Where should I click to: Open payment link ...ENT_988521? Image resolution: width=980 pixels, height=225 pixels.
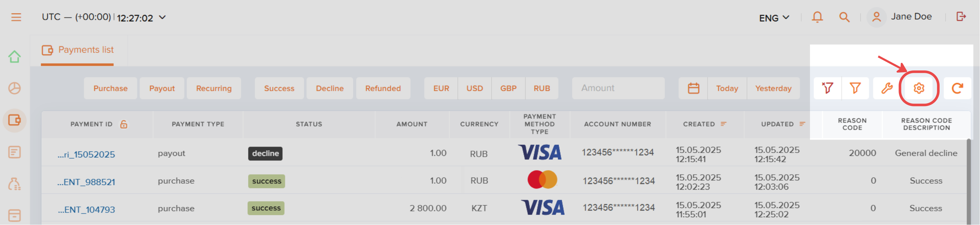click(86, 182)
